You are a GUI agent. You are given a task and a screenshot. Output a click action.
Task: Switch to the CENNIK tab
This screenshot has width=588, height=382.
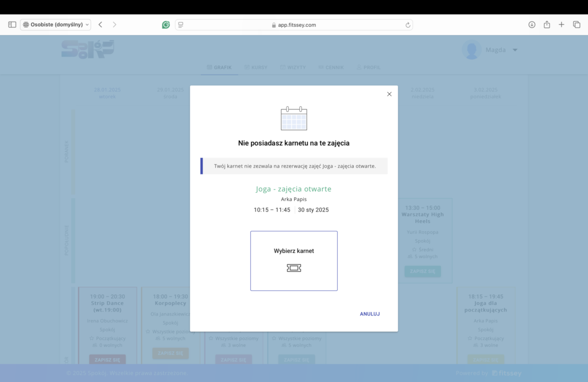point(331,68)
